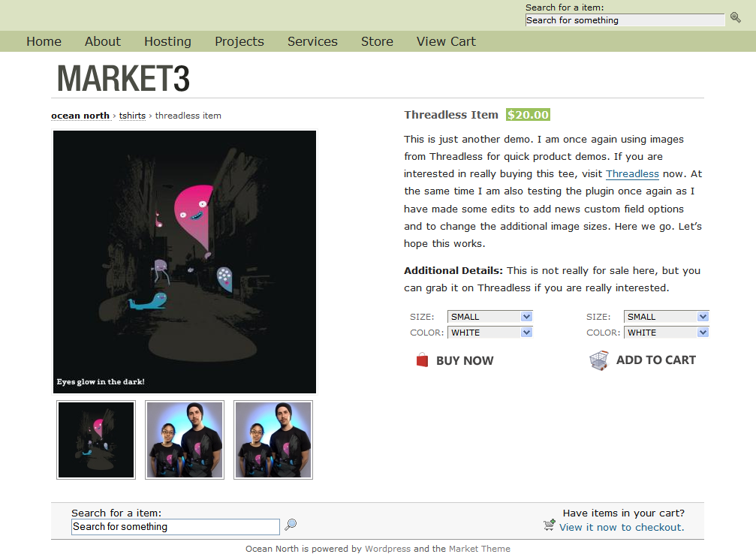756x557 pixels.
Task: Select the second thumbnail showing two models
Action: (x=185, y=440)
